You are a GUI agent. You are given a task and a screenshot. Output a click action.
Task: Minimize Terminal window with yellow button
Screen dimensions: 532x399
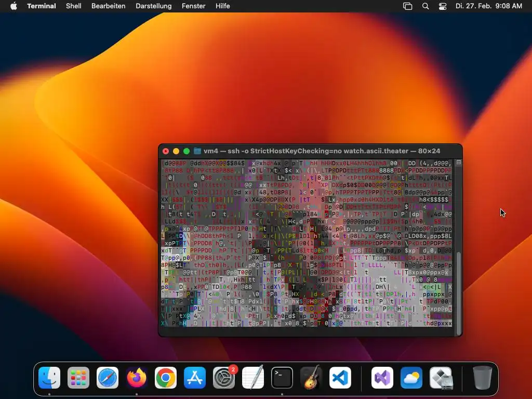pyautogui.click(x=176, y=151)
